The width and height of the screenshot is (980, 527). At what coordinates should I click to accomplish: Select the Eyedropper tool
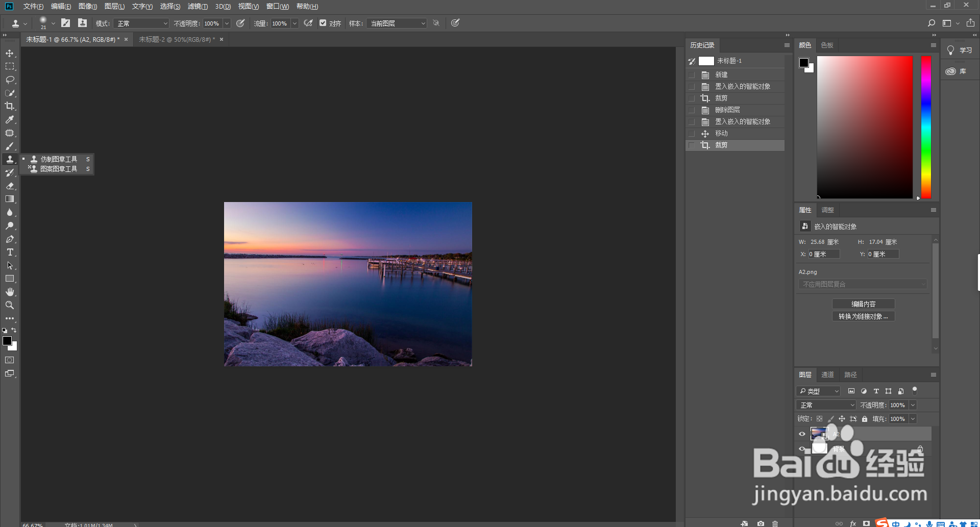click(10, 119)
